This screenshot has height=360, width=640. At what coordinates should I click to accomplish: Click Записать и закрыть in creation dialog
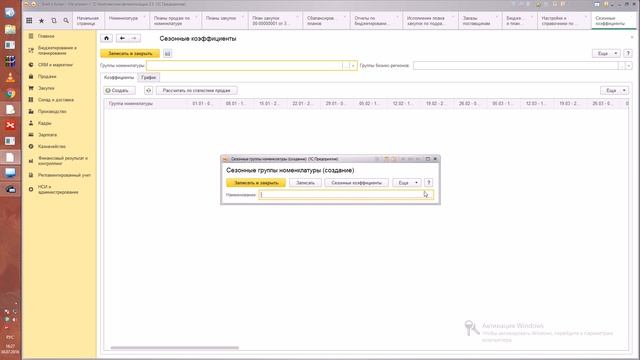(x=256, y=182)
